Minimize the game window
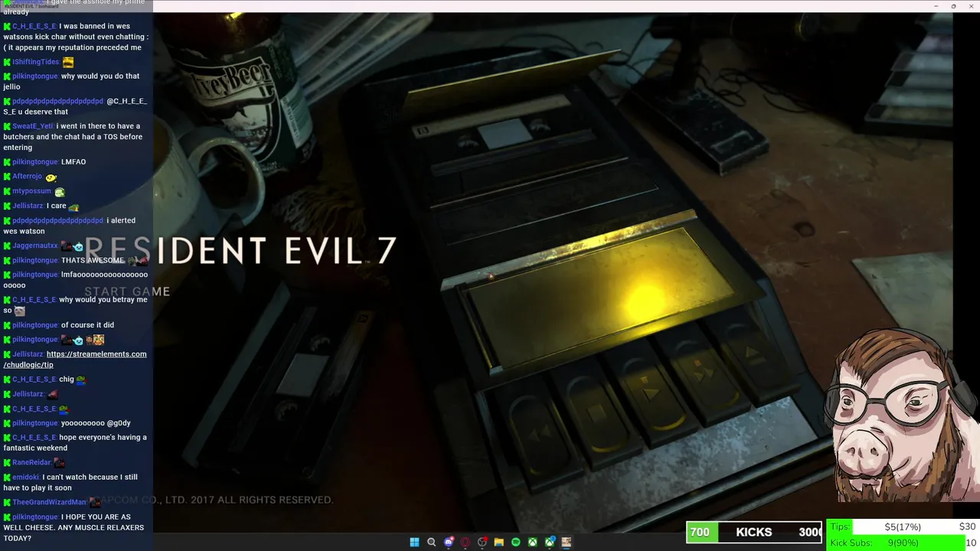The width and height of the screenshot is (980, 551). [936, 6]
